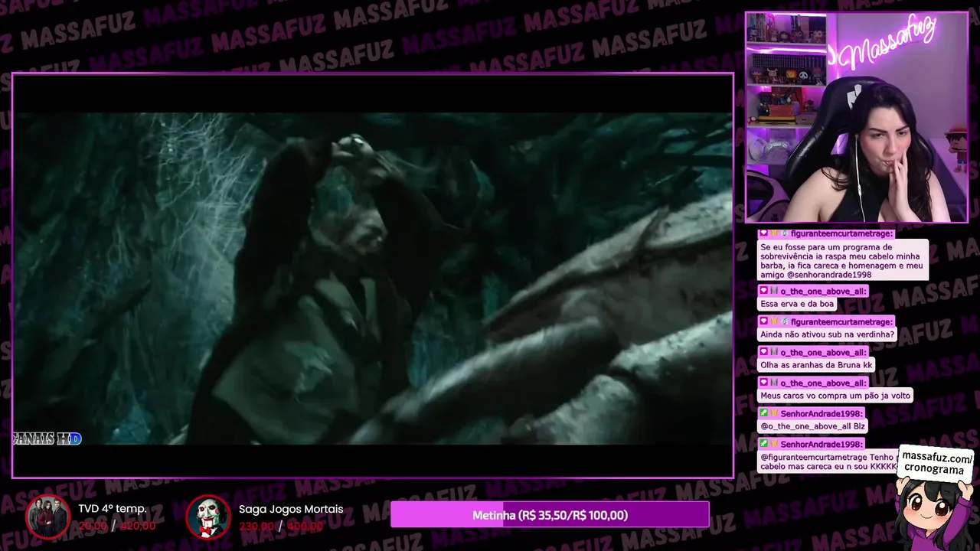Click the 'Saga Jogos Mortais' goal title
The image size is (980, 551).
coord(291,509)
